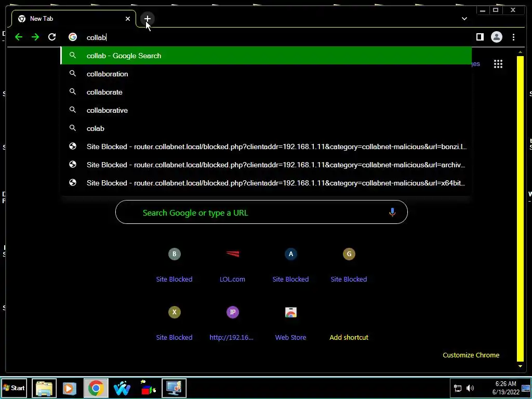Open the blue W taskbar app
The width and height of the screenshot is (532, 399).
(122, 388)
